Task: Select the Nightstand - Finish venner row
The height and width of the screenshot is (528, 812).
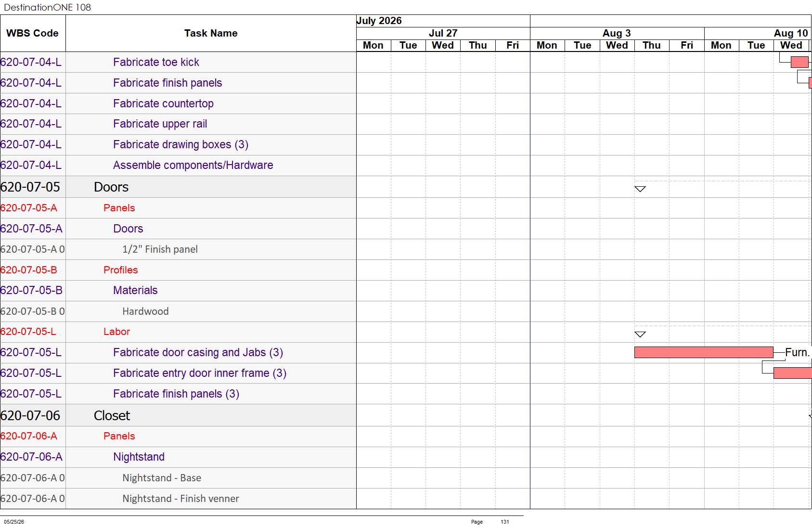Action: click(178, 499)
